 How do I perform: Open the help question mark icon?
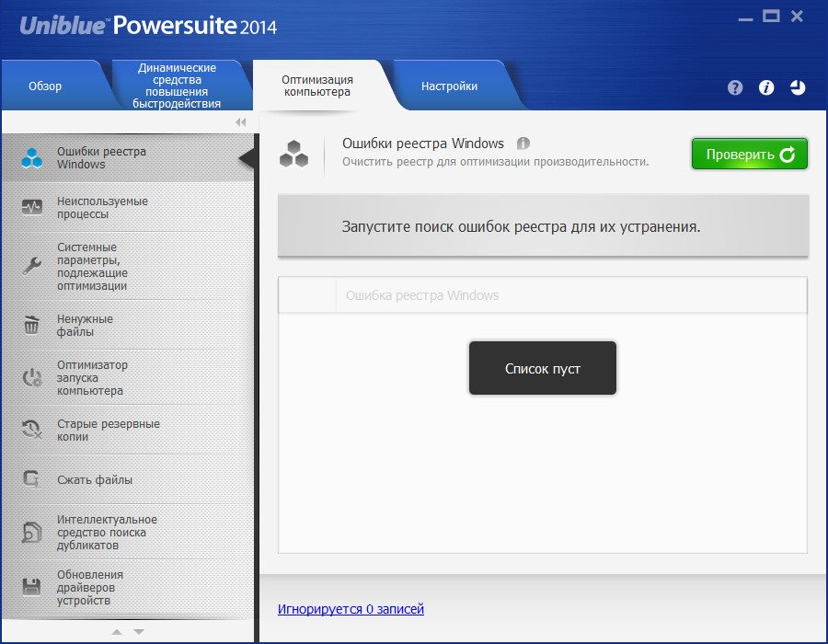click(734, 87)
